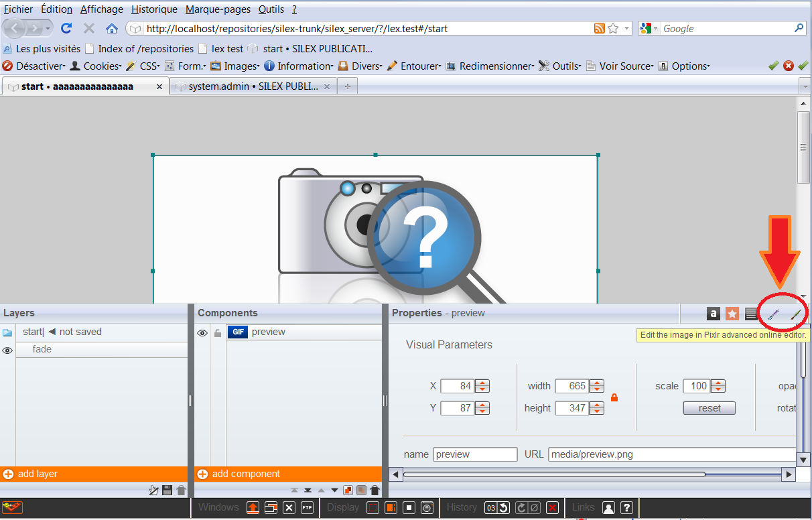812x520 pixels.
Task: Click the scale stepper arrows
Action: click(x=718, y=386)
